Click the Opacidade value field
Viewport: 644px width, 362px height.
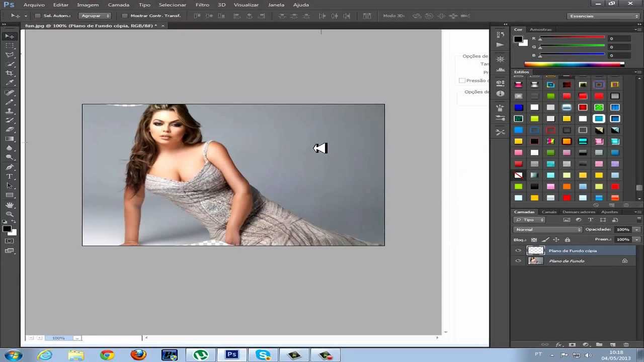[623, 229]
